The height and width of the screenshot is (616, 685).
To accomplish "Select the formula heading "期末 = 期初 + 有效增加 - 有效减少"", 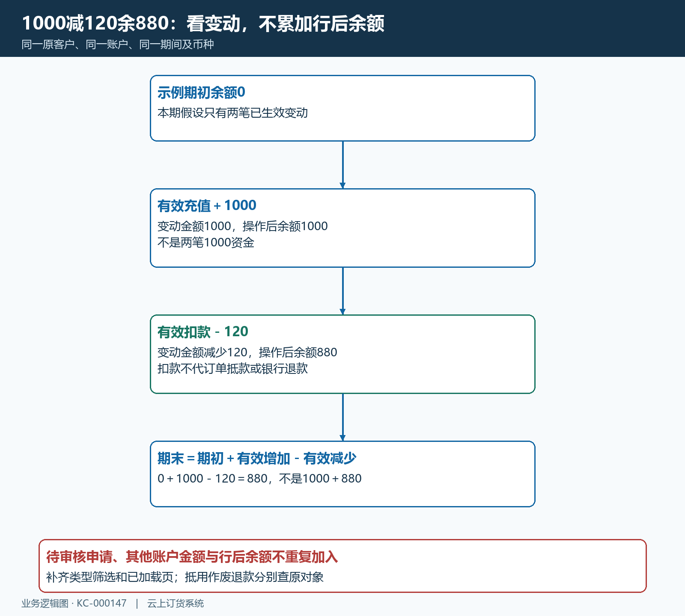I will point(257,458).
